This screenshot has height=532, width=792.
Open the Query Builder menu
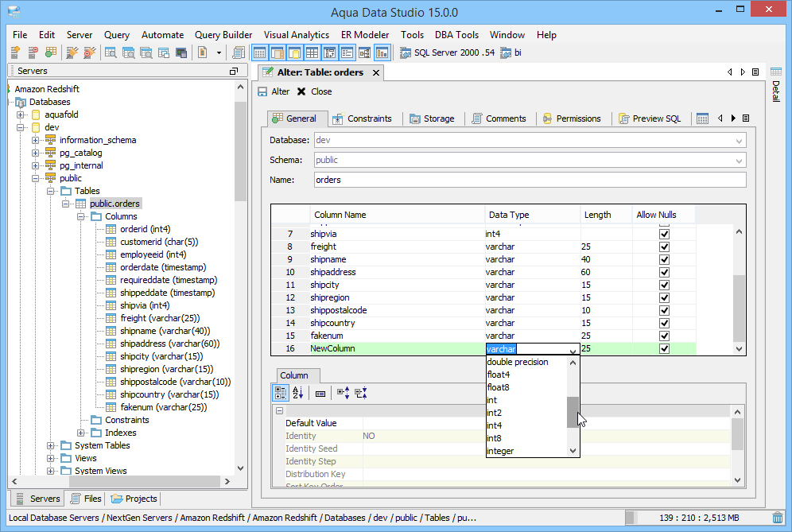223,35
